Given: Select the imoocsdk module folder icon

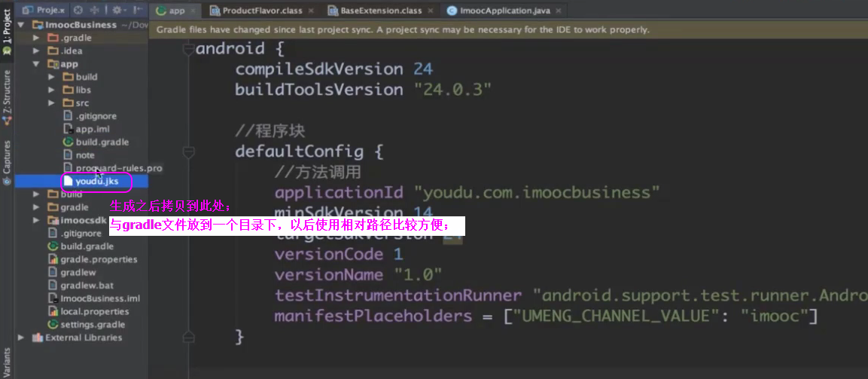Looking at the screenshot, I should pyautogui.click(x=53, y=220).
